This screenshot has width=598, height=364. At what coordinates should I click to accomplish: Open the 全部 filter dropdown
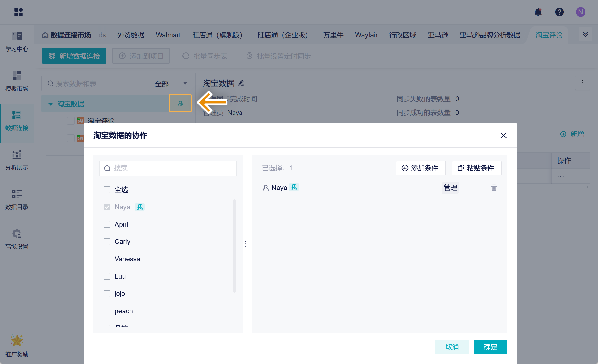(x=171, y=84)
